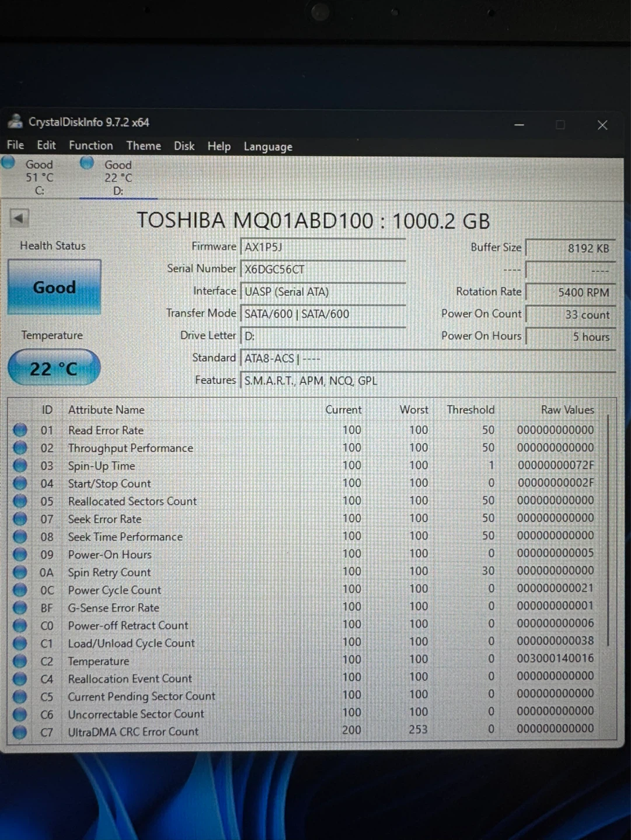This screenshot has width=631, height=840.
Task: Click the attribute list vertical scrollbar
Action: (x=608, y=530)
